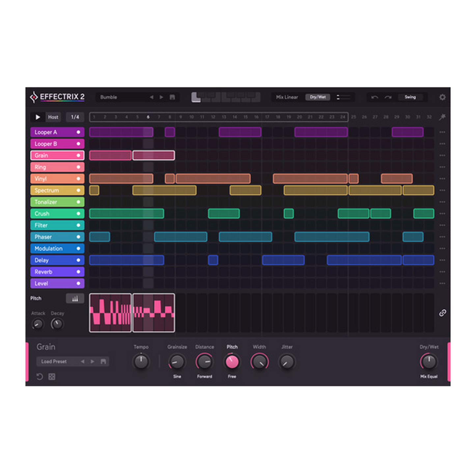Open the 1/4 grid resolution dropdown
The height and width of the screenshot is (476, 476).
point(75,117)
